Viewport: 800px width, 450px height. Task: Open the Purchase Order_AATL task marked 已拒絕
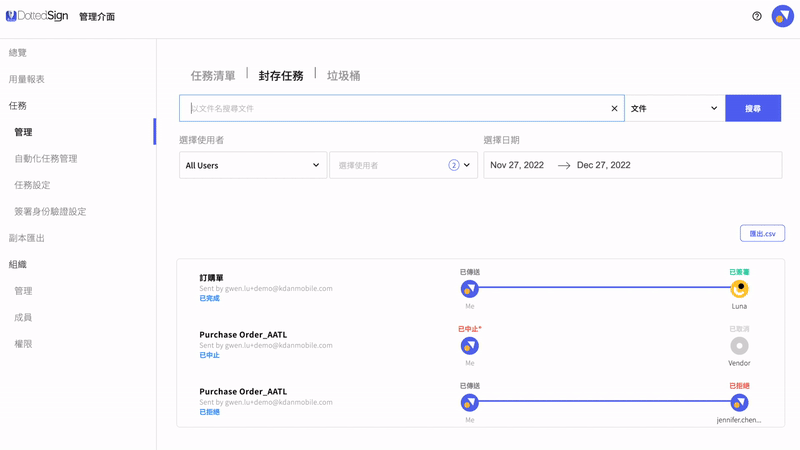click(243, 392)
